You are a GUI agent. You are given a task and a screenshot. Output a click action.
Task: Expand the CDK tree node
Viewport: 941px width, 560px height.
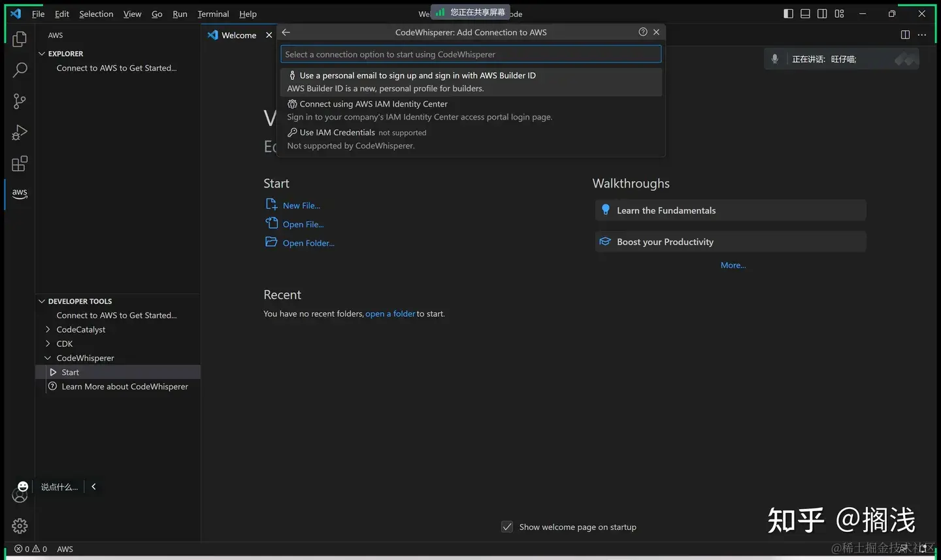pyautogui.click(x=48, y=344)
